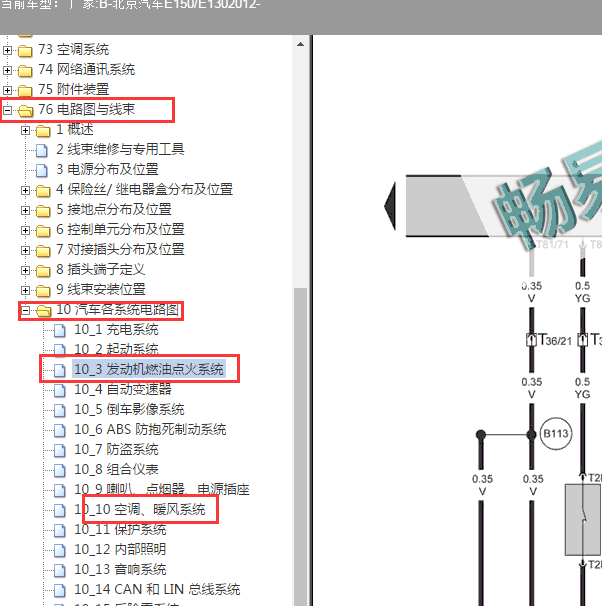Open 3 电源分布及位置 page
This screenshot has width=602, height=606.
107,169
